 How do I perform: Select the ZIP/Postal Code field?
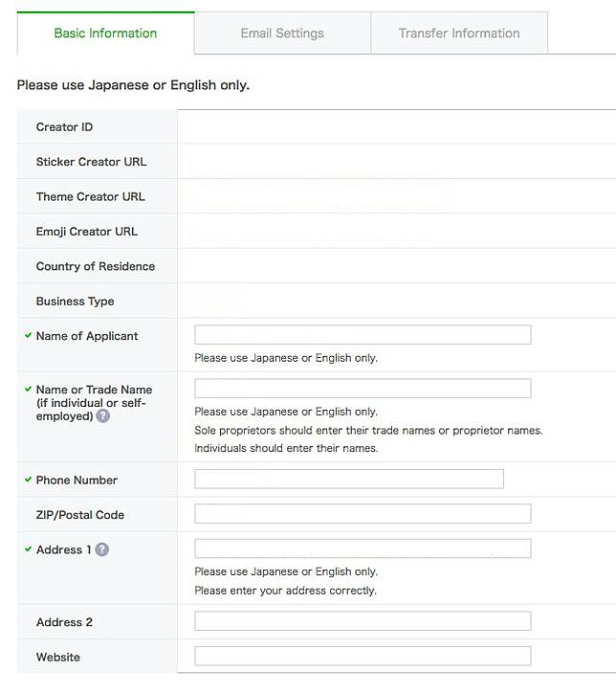coord(363,514)
